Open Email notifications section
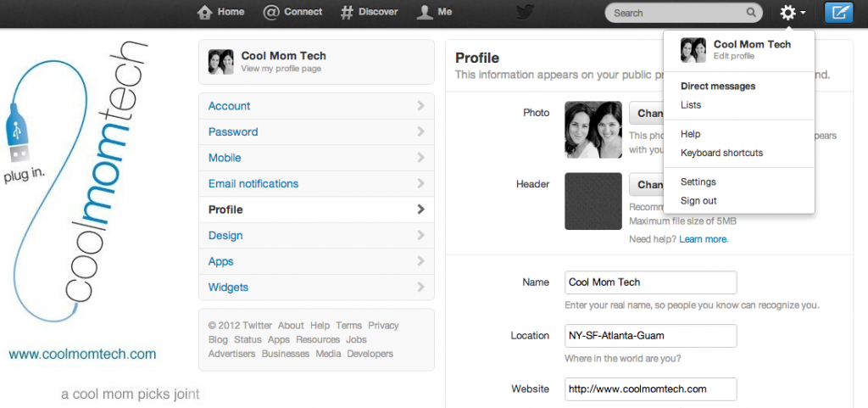The width and height of the screenshot is (868, 408). pos(316,183)
